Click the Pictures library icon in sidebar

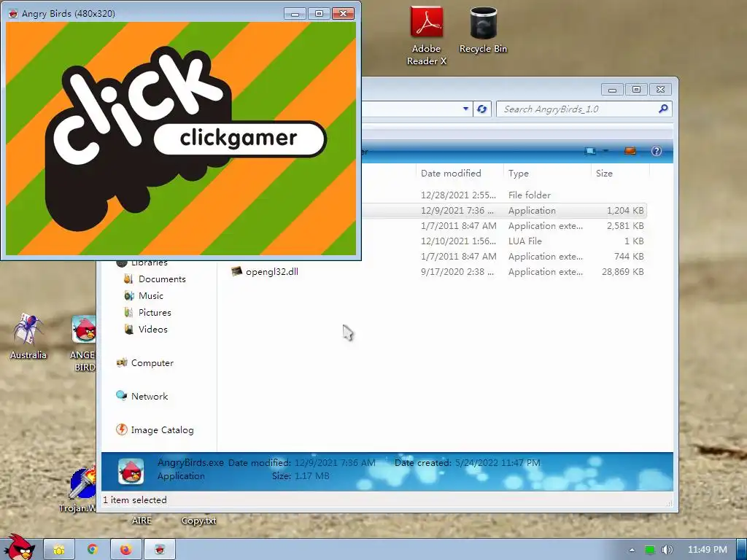point(128,312)
